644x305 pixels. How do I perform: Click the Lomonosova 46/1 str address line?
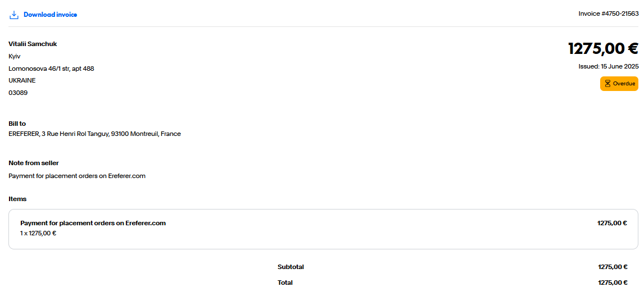51,69
